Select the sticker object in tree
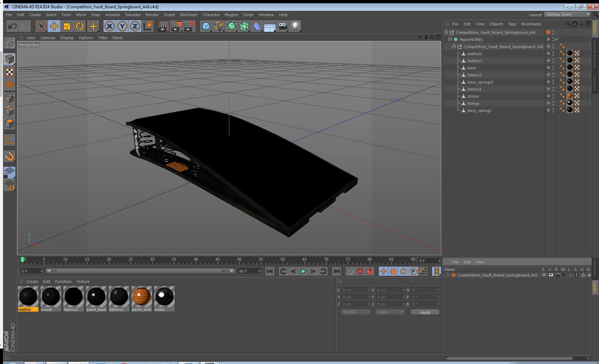Viewport: 599px width, 364px height. point(473,96)
